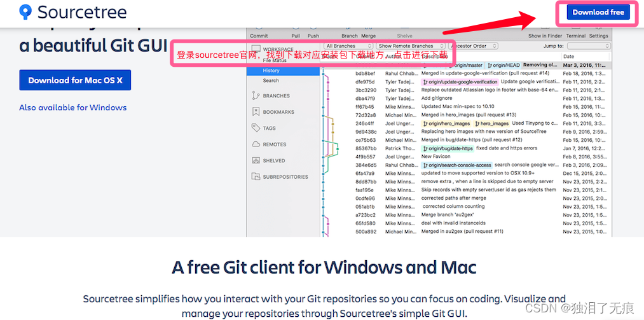Open the Also available for Windows link
Screen dimensions: 644x320
click(x=72, y=108)
